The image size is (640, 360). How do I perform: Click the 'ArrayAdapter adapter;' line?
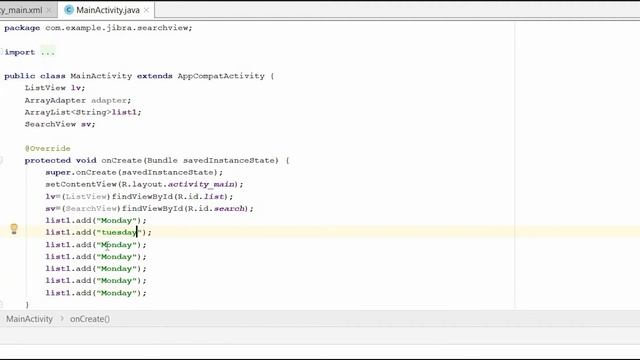[x=78, y=100]
